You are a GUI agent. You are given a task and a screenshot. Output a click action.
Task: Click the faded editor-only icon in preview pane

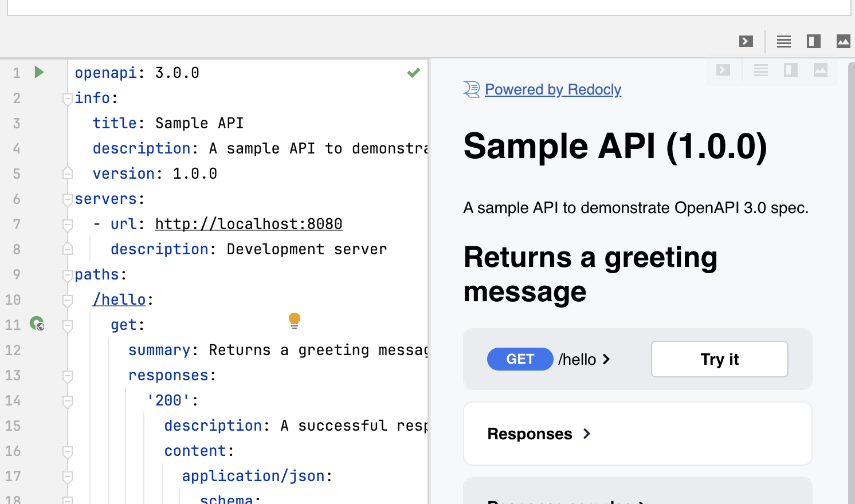click(761, 70)
